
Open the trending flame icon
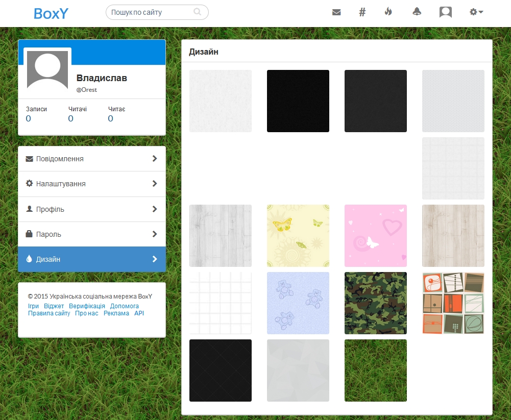pos(388,12)
